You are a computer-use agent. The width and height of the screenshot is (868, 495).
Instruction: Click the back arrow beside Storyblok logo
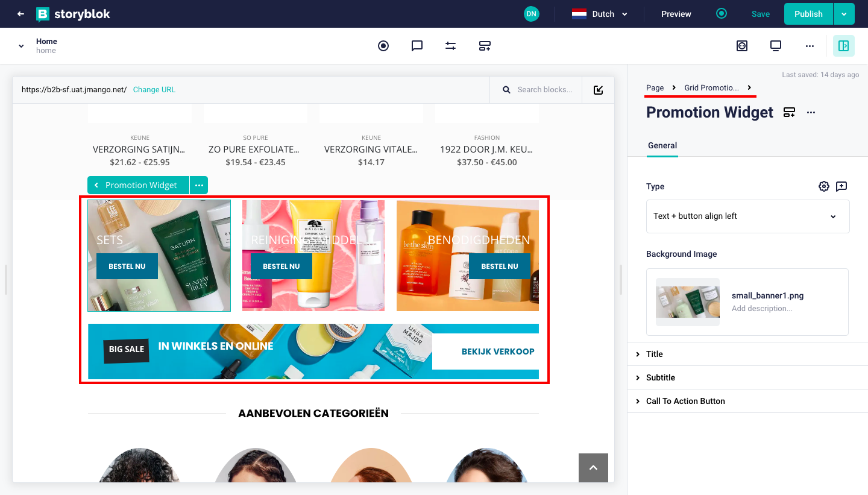coord(20,14)
